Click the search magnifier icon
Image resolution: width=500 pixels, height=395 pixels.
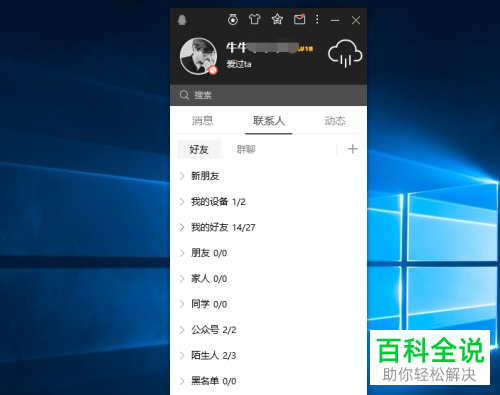184,95
